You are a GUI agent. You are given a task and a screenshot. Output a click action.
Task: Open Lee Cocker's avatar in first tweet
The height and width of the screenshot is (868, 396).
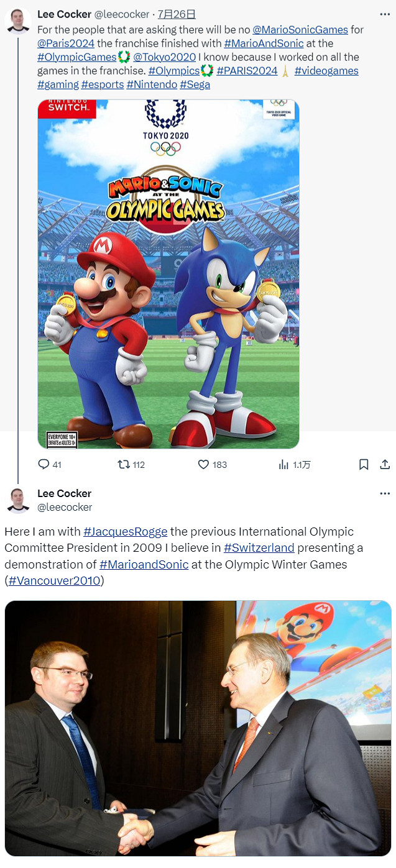coord(18,21)
